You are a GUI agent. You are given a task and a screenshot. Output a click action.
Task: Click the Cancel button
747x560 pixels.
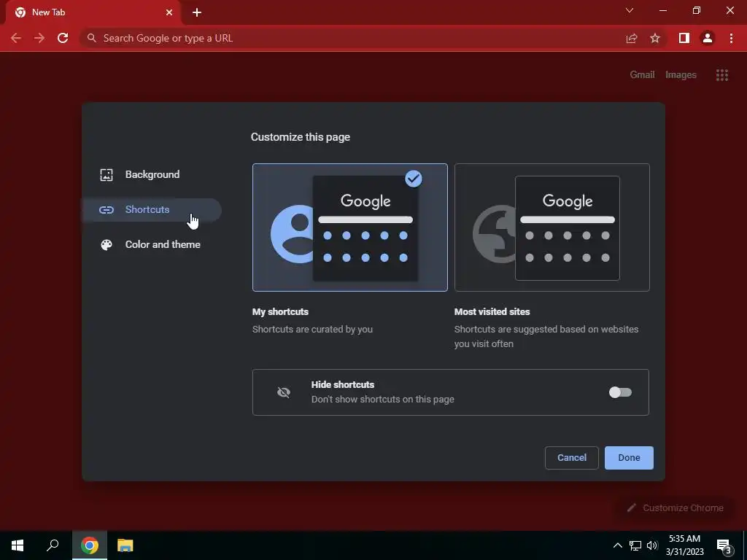572,458
